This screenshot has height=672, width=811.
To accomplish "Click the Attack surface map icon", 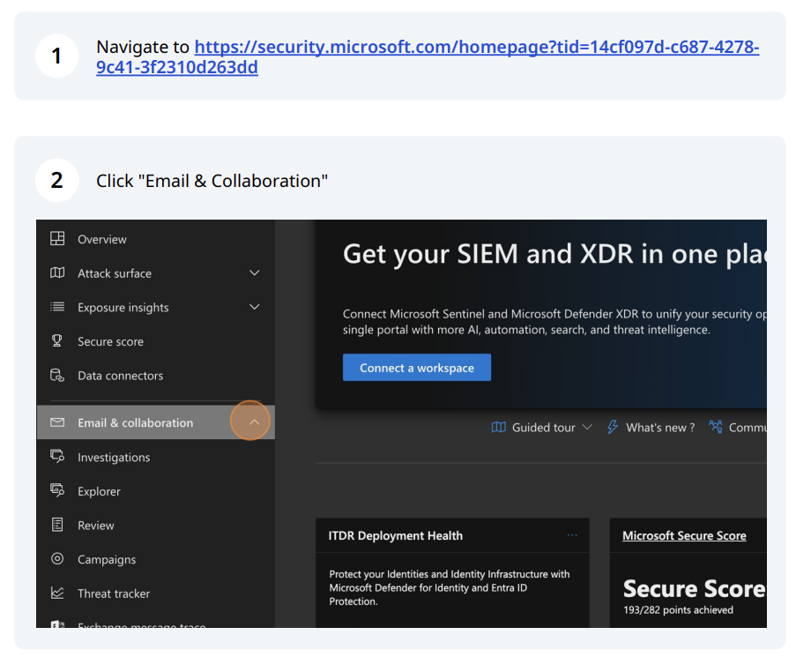I will tap(57, 273).
